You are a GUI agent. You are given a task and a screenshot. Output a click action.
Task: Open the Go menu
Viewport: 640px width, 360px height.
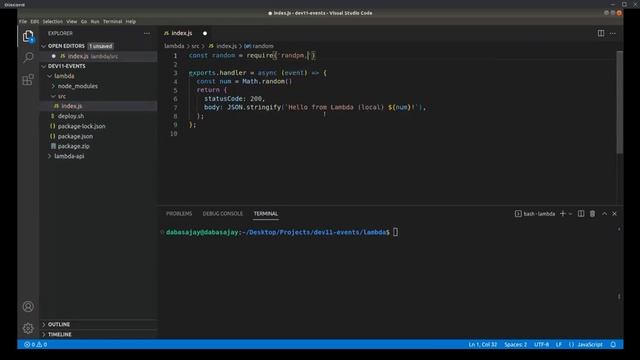coord(84,22)
